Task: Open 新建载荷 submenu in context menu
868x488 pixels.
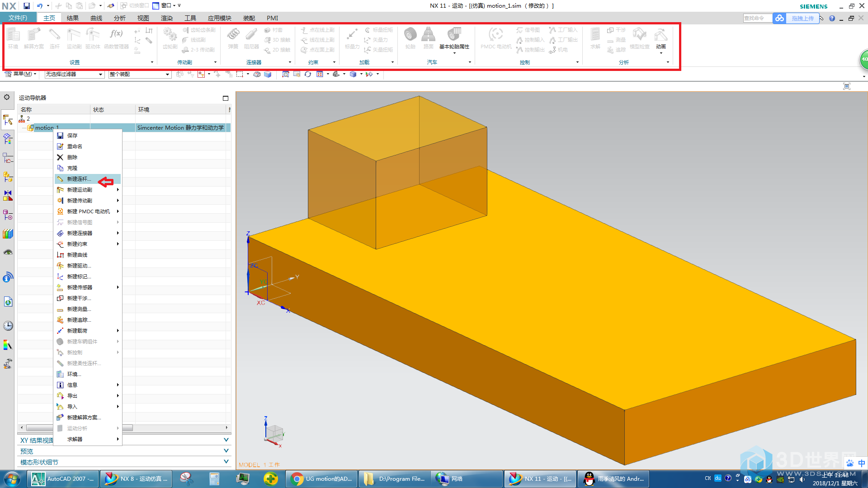Action: click(x=88, y=331)
